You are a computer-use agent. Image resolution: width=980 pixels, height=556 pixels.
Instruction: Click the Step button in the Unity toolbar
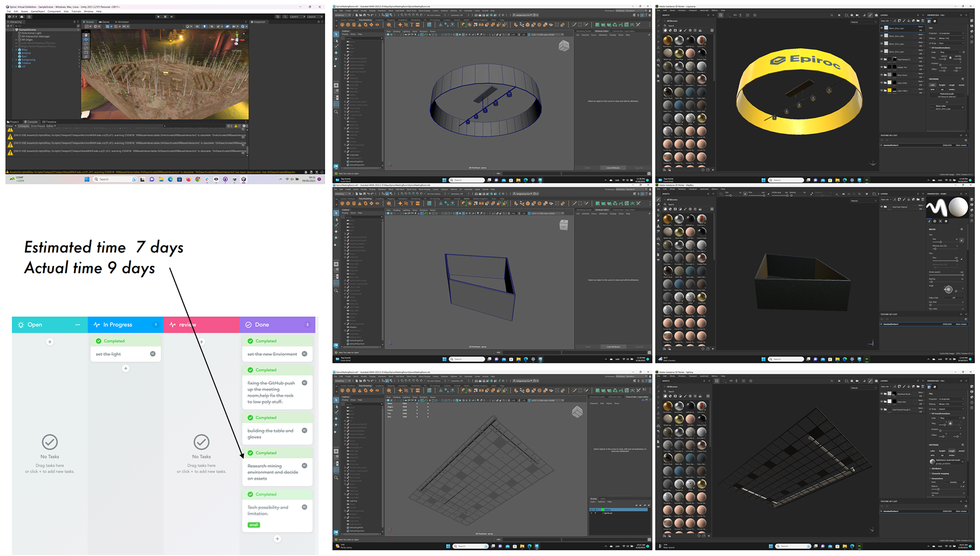pyautogui.click(x=171, y=16)
